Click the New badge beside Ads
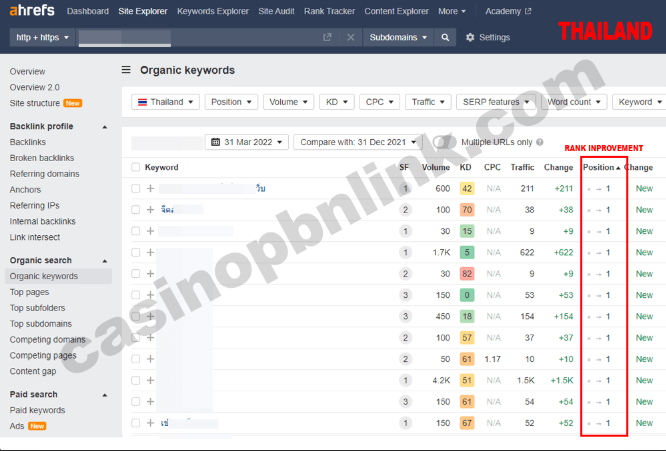Screen dimensions: 666x451 [x=37, y=426]
